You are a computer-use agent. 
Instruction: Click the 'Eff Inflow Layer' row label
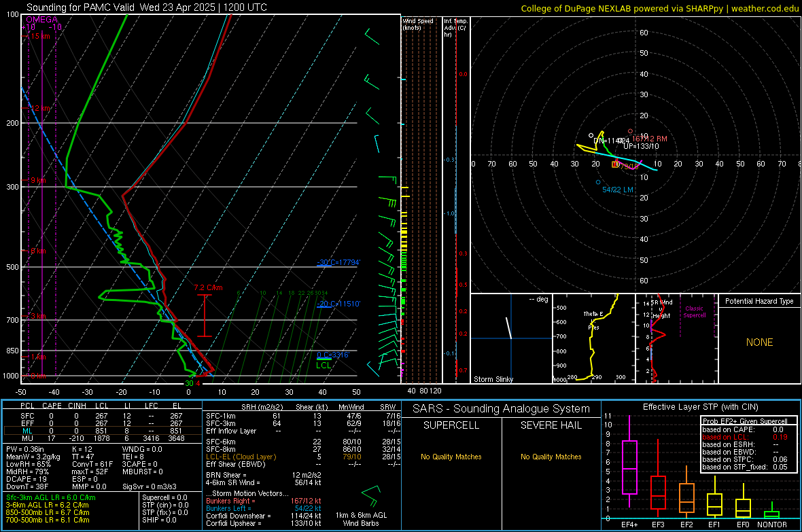point(232,431)
